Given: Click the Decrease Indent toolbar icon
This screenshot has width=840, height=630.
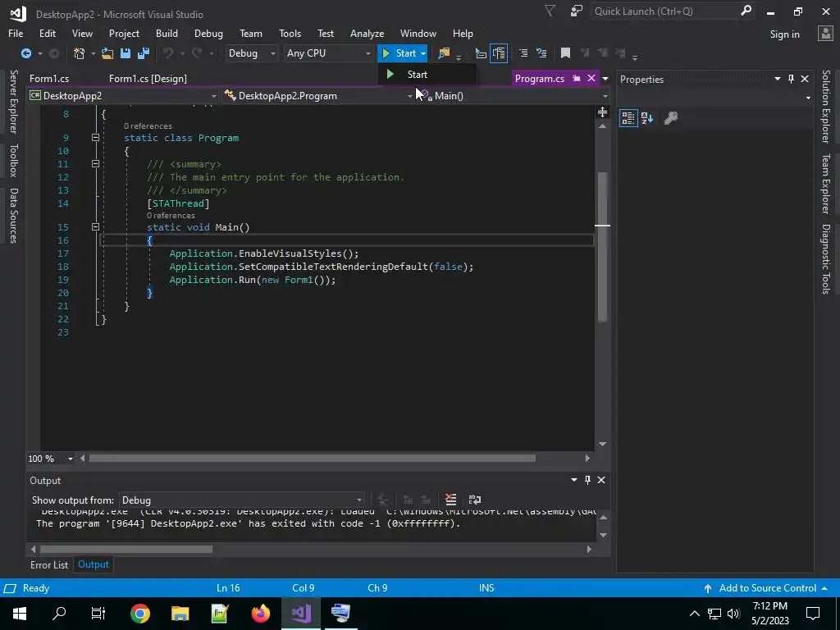Looking at the screenshot, I should (x=481, y=53).
